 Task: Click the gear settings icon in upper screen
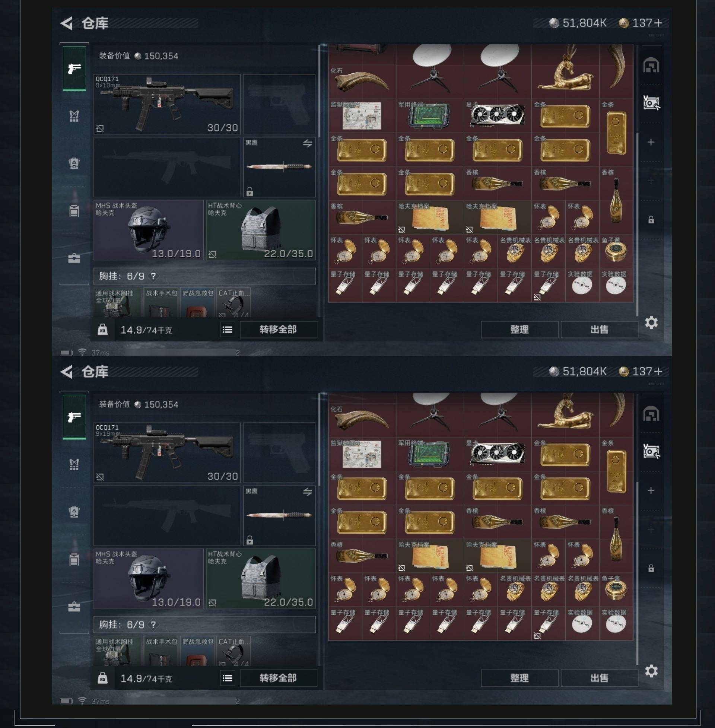pos(651,322)
